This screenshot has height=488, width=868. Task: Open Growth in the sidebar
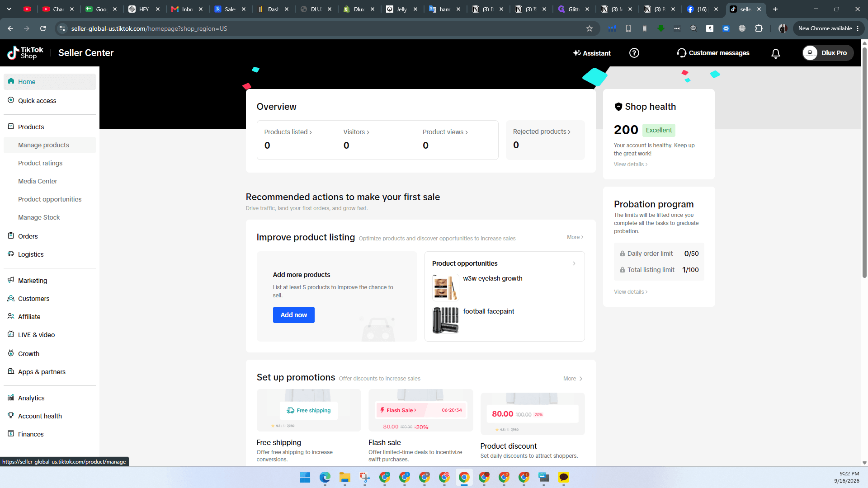(x=50, y=354)
